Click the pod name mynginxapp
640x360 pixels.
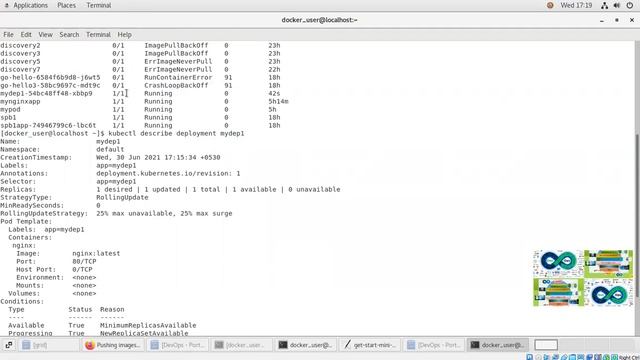coord(20,101)
